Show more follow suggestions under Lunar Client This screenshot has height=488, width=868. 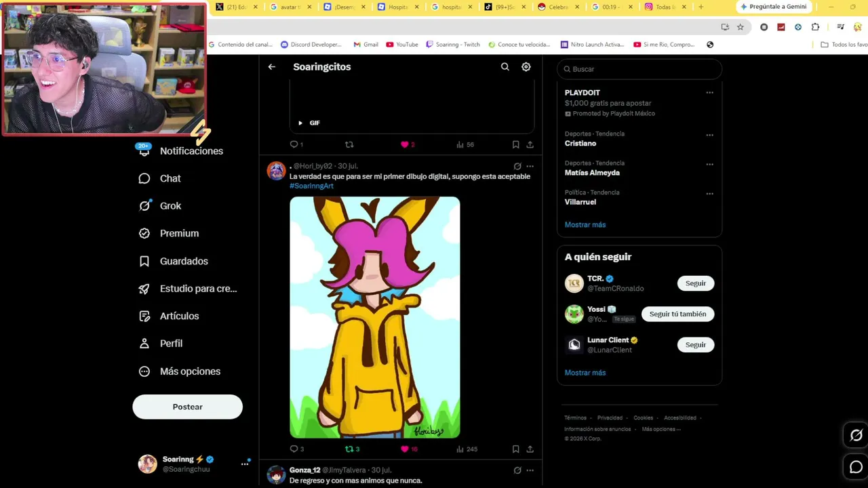click(x=585, y=373)
